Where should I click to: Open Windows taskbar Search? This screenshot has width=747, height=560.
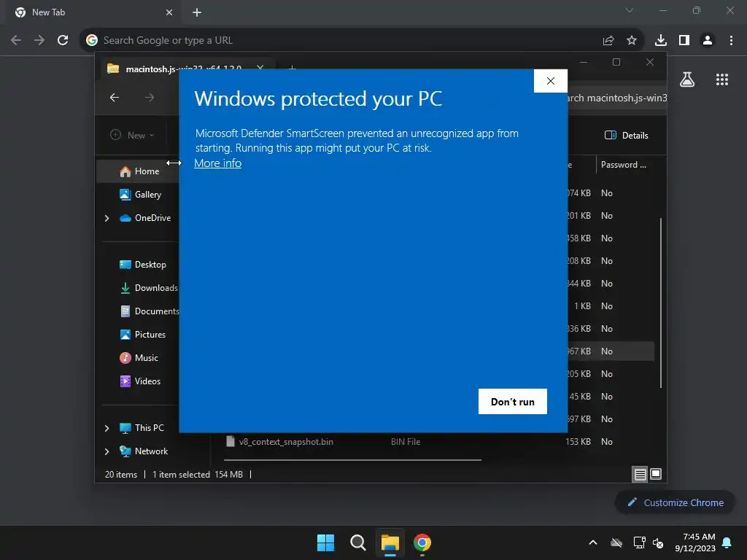click(x=357, y=542)
